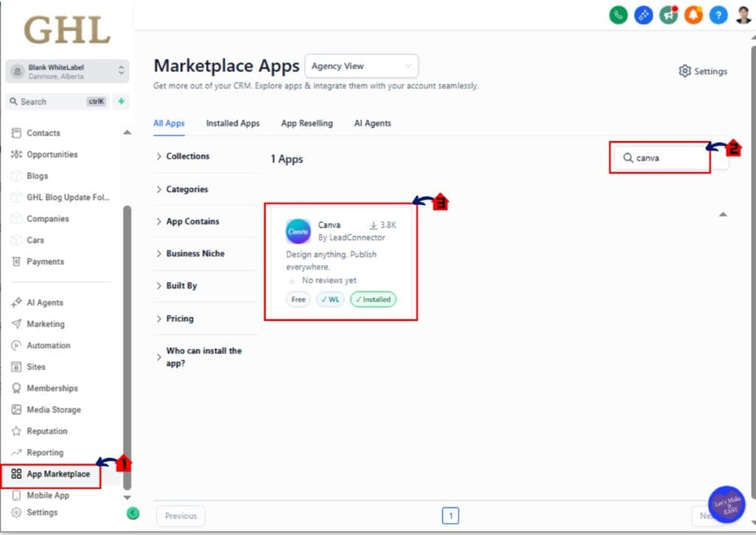This screenshot has width=756, height=535.
Task: Click the Installed status badge on Canva
Action: (373, 300)
